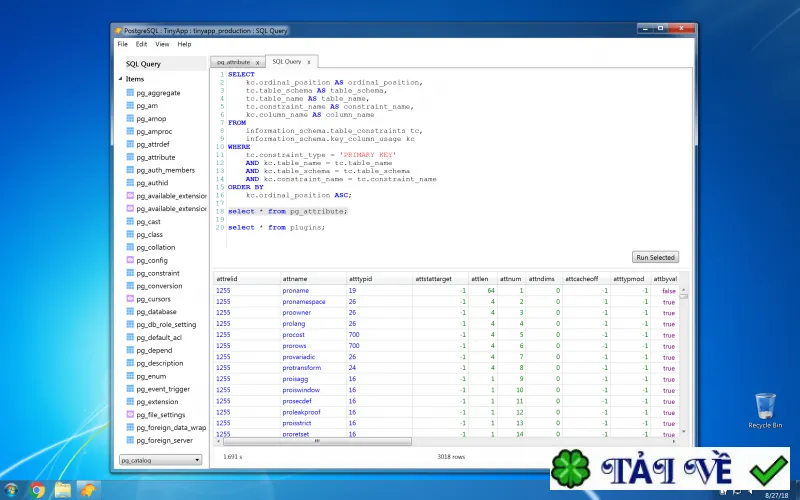Collapse the Items tree section
This screenshot has width=800, height=500.
click(x=120, y=79)
